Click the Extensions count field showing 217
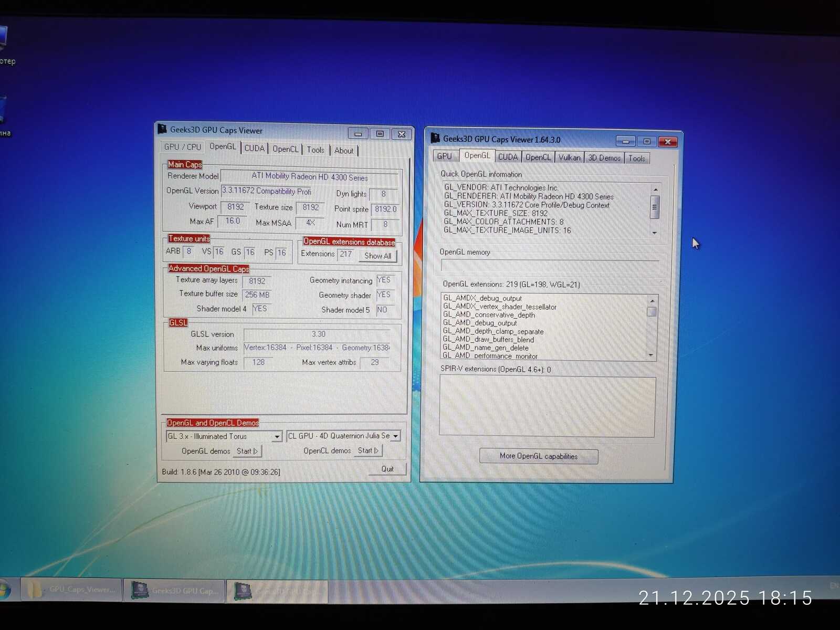Viewport: 840px width, 630px height. (346, 254)
